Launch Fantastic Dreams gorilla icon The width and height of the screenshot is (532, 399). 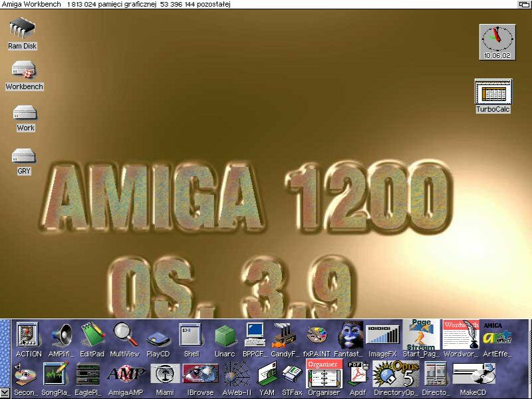click(x=349, y=340)
